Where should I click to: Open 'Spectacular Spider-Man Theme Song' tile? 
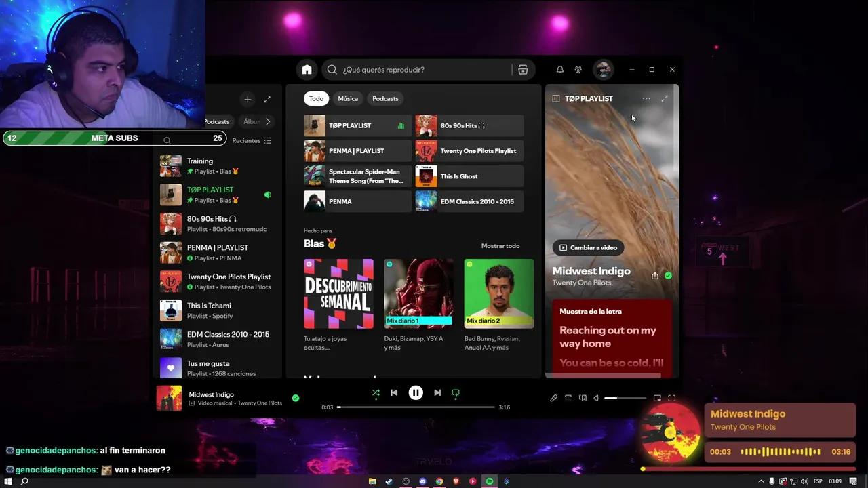(357, 176)
